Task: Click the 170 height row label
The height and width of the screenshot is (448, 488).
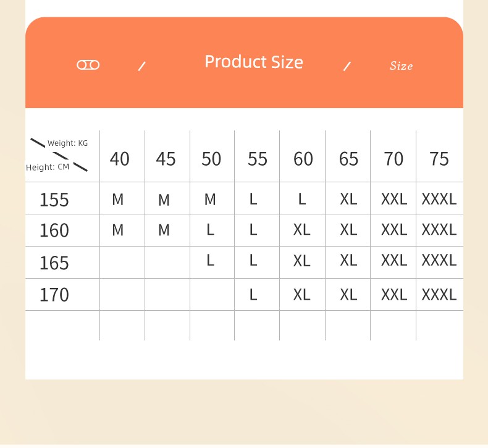Action: coord(54,295)
